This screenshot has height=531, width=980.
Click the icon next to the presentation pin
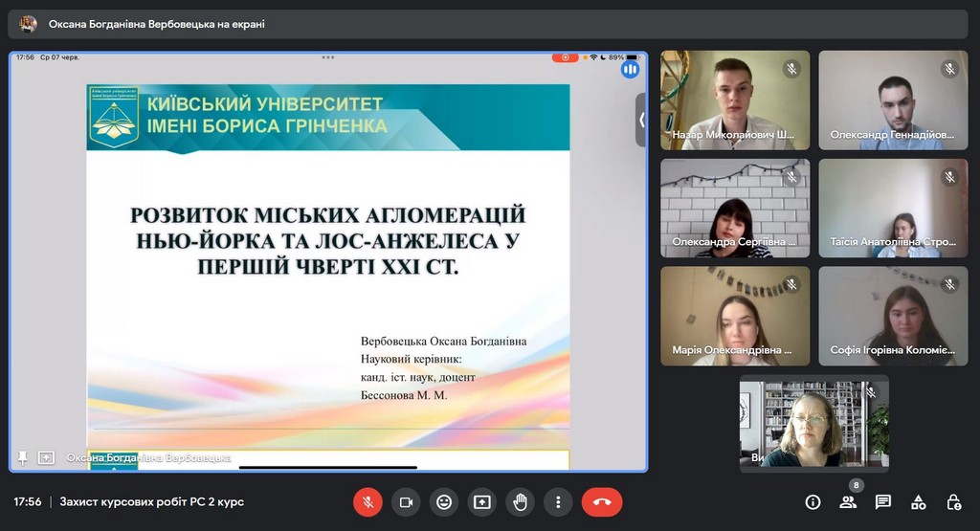tap(46, 457)
